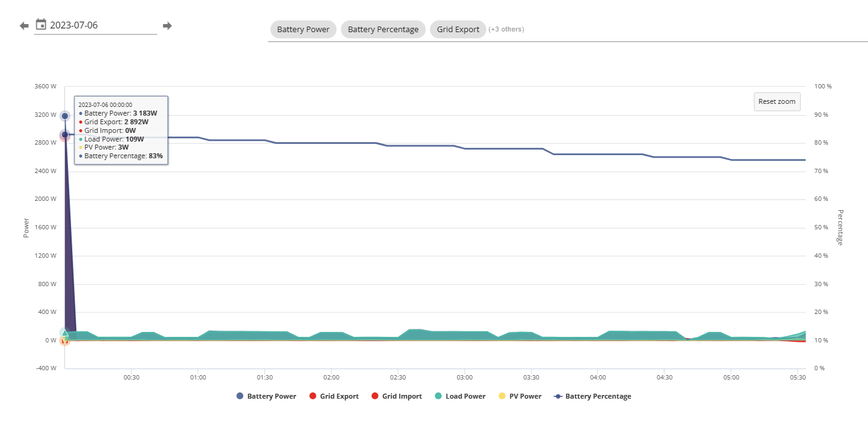Screen dimensions: 868x424
Task: Click the -400 W power axis label
Action: (x=45, y=368)
